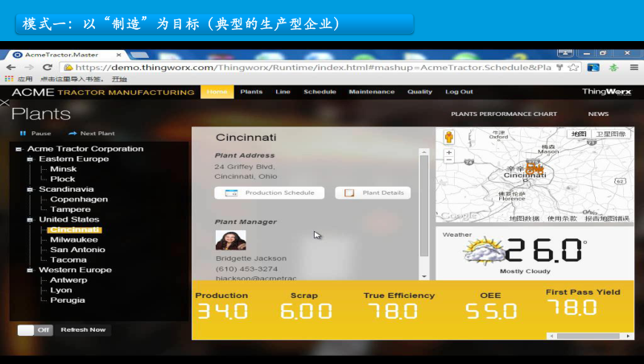Viewport: 644px width, 364px height.
Task: Collapse the Scandinavia tree node
Action: [x=30, y=189]
